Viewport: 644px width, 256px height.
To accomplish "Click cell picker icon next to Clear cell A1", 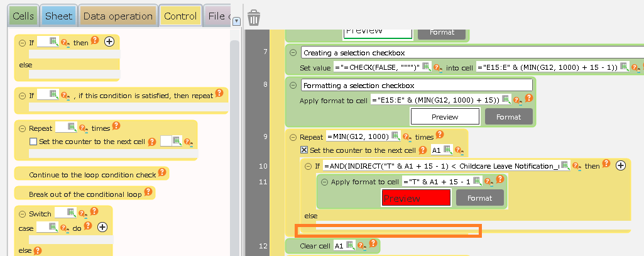I will pos(350,245).
